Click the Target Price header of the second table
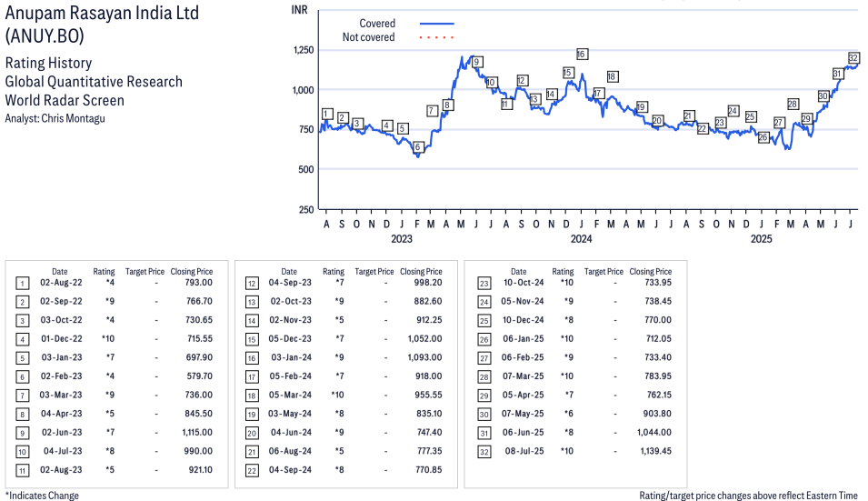Screen dimensions: 868x501 pyautogui.click(x=374, y=271)
